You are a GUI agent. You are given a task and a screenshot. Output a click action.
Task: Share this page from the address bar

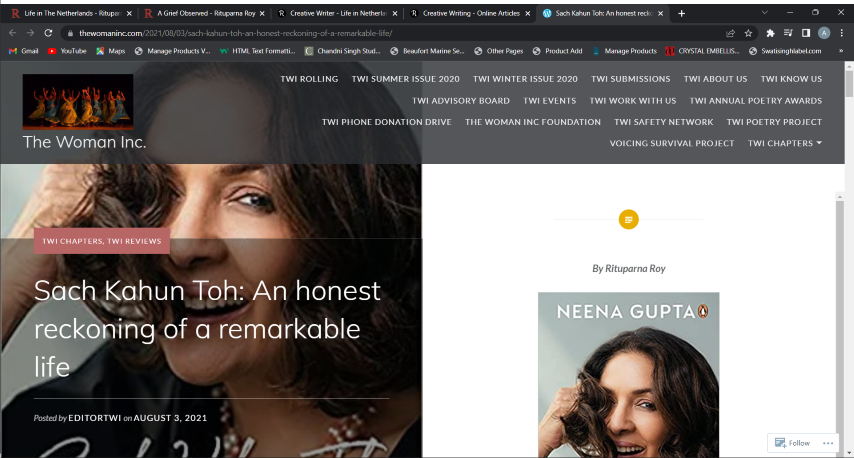730,33
